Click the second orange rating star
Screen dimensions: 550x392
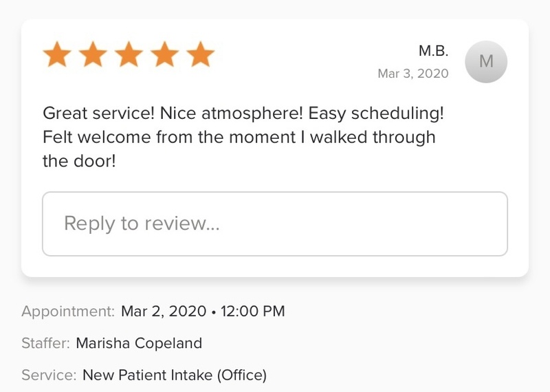(x=92, y=55)
